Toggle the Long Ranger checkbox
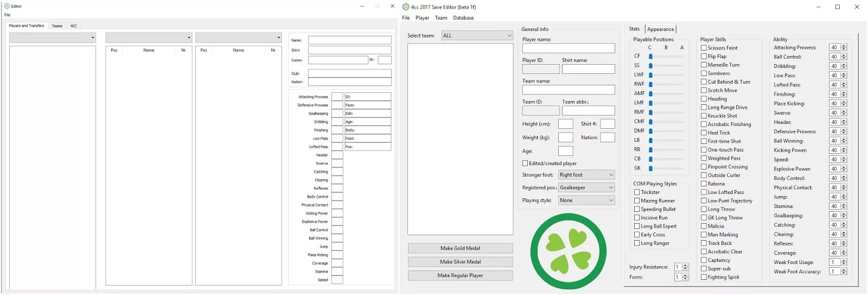 tap(637, 243)
